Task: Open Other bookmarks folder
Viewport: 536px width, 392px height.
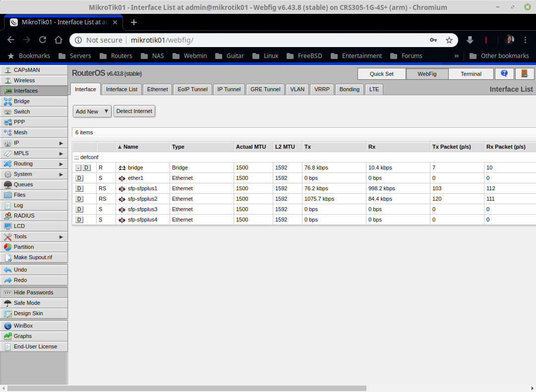Action: point(499,56)
